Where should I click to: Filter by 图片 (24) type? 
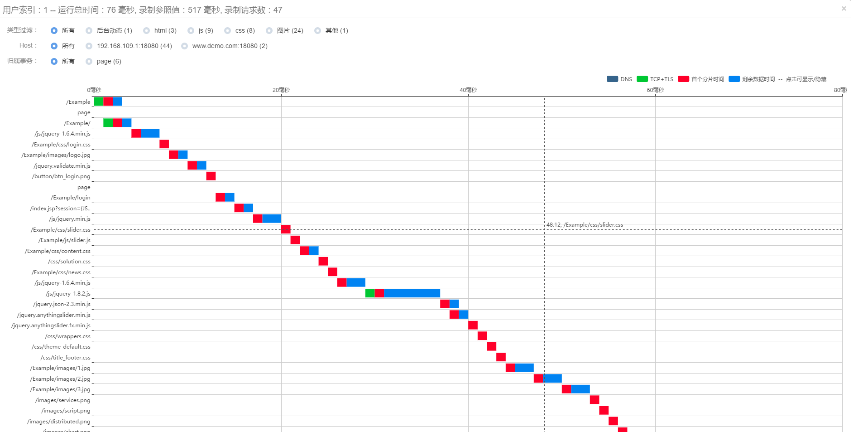[269, 31]
